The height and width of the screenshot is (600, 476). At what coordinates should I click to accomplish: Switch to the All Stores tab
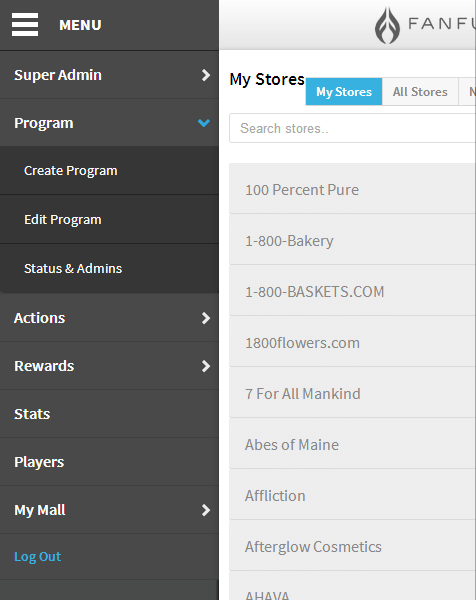[x=420, y=92]
